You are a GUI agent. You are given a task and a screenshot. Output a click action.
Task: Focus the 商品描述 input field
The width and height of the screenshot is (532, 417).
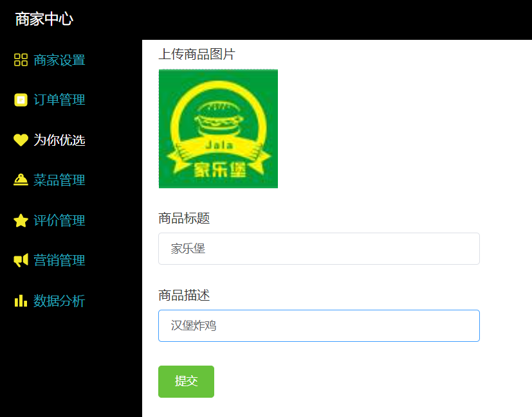click(x=319, y=326)
